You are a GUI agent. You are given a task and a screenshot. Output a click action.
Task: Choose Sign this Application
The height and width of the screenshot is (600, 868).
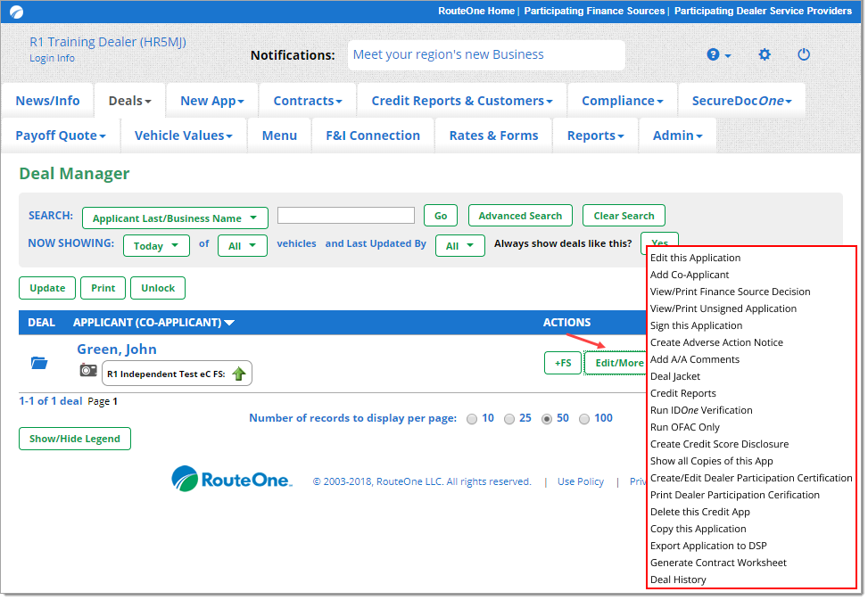click(x=696, y=325)
